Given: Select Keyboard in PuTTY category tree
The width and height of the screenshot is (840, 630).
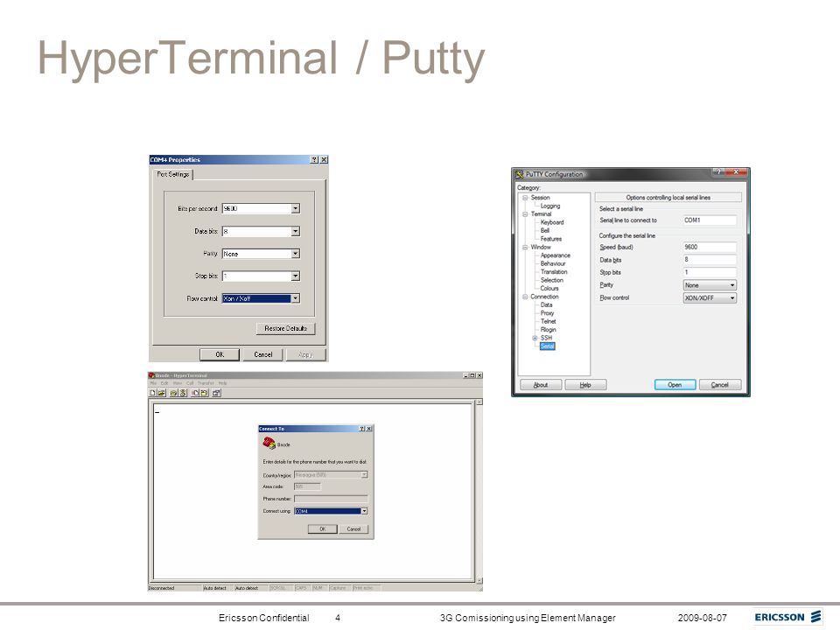Looking at the screenshot, I should pyautogui.click(x=552, y=222).
